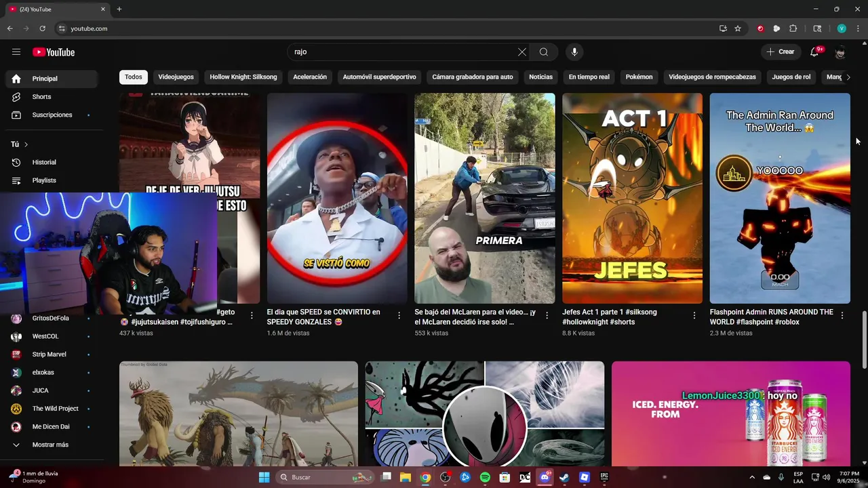868x488 pixels.
Task: Select the Automóvil superdeportivo chip
Action: coord(379,77)
